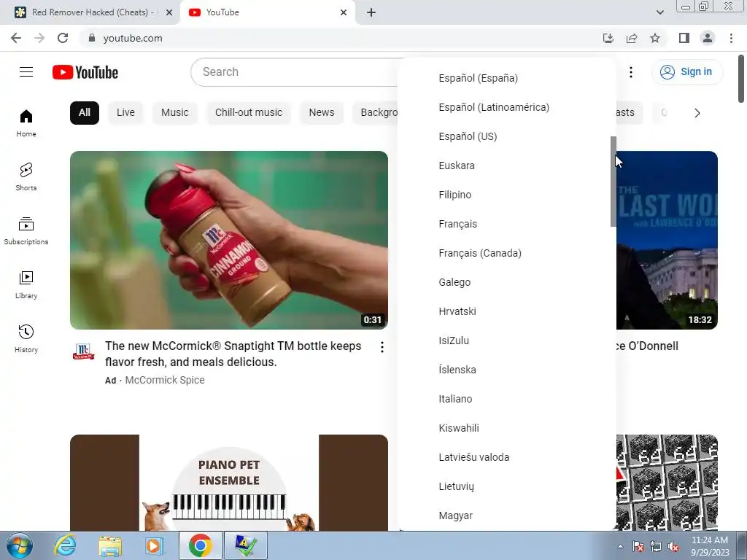
Task: Open the tab search dropdown arrow
Action: pyautogui.click(x=659, y=12)
